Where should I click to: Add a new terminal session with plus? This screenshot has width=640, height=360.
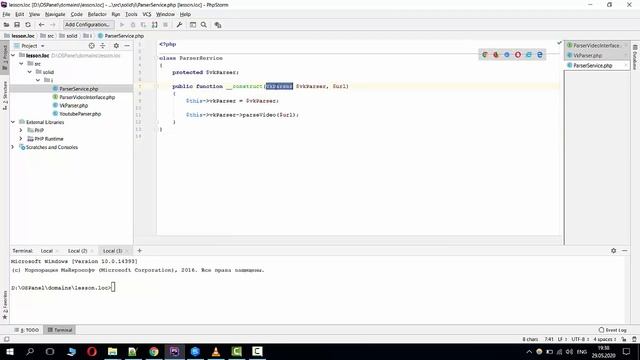(139, 251)
